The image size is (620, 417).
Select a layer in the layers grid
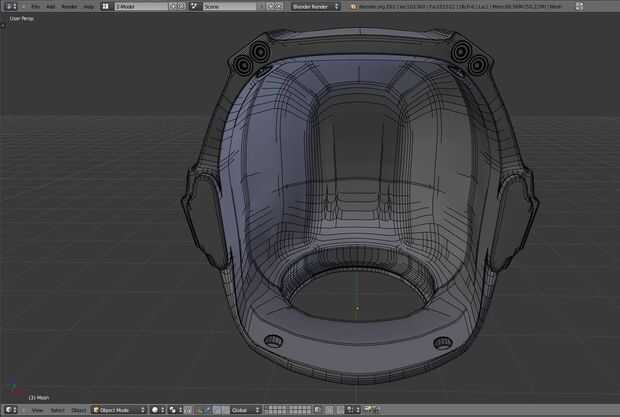point(287,410)
